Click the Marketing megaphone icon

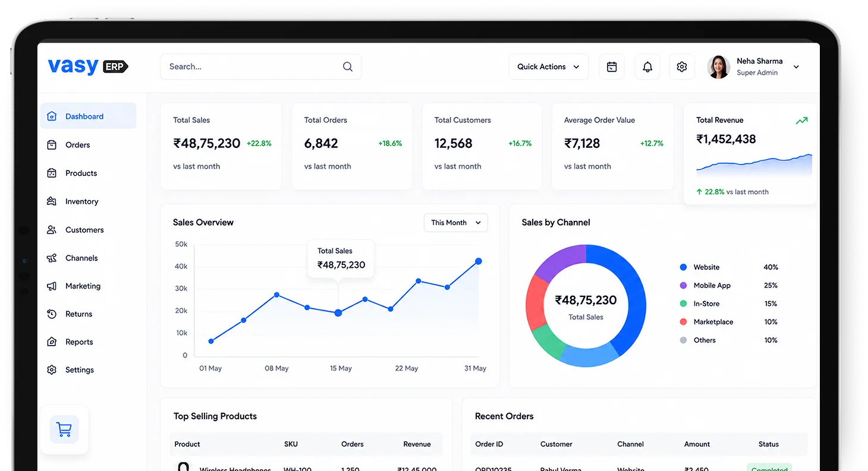[x=52, y=286]
